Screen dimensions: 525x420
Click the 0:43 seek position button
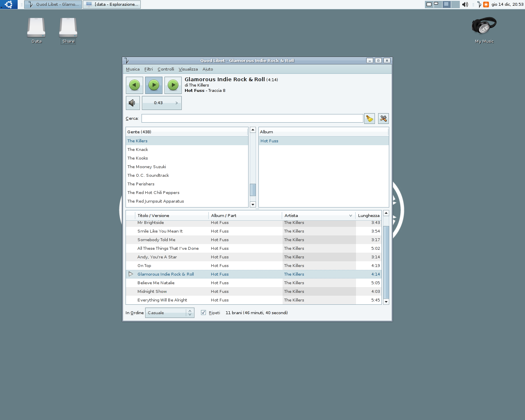[x=162, y=103]
